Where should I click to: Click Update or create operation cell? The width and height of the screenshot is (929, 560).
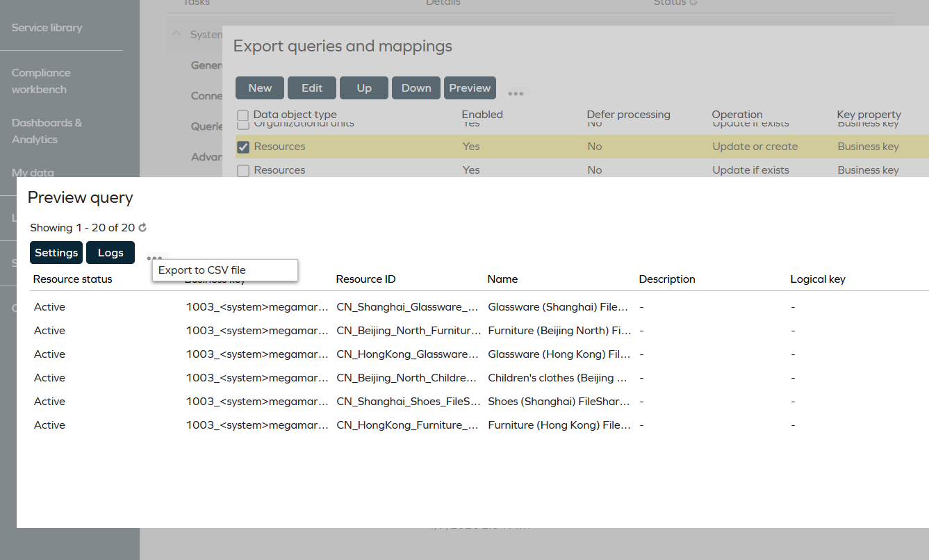click(x=755, y=147)
